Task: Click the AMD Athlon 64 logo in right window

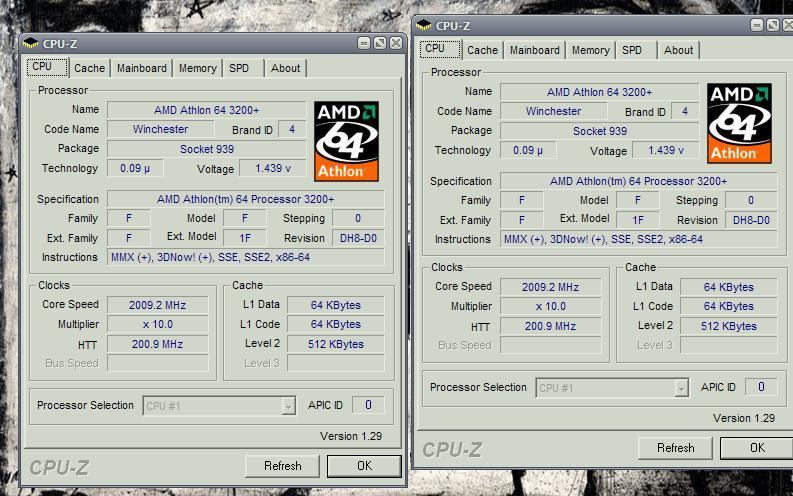Action: [x=739, y=123]
